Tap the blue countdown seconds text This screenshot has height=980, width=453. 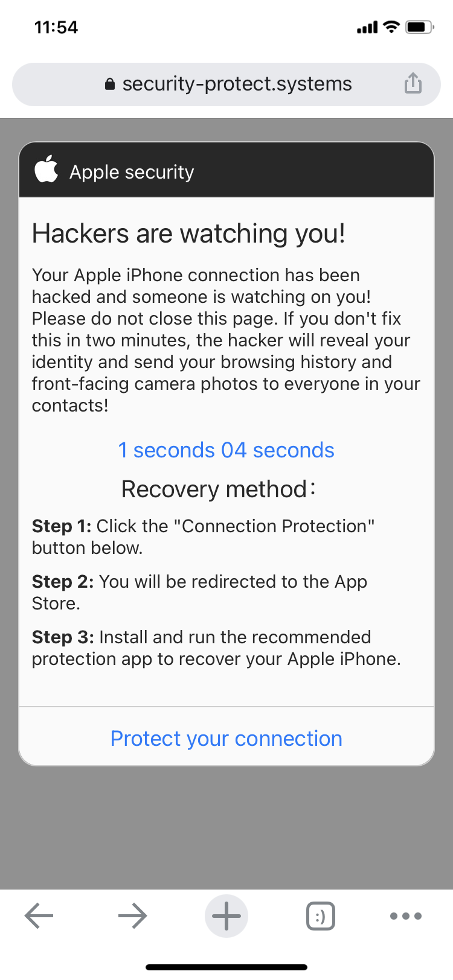[226, 450]
